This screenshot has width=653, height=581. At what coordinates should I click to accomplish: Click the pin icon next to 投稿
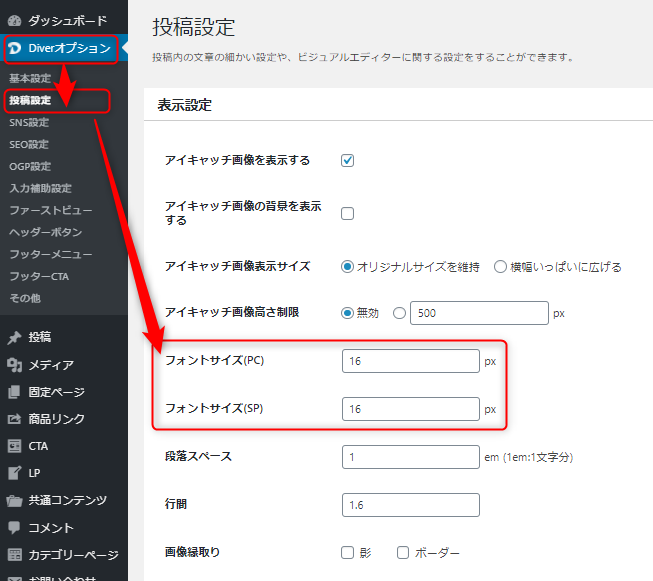point(15,337)
